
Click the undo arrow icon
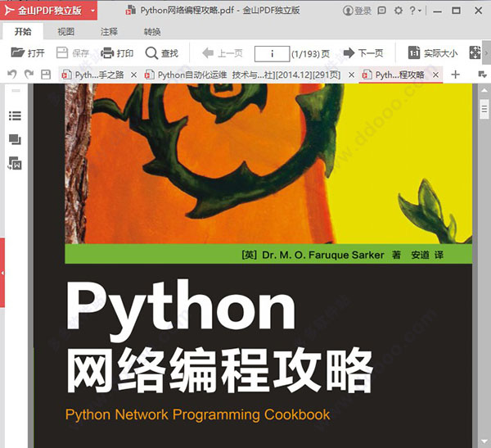point(12,75)
